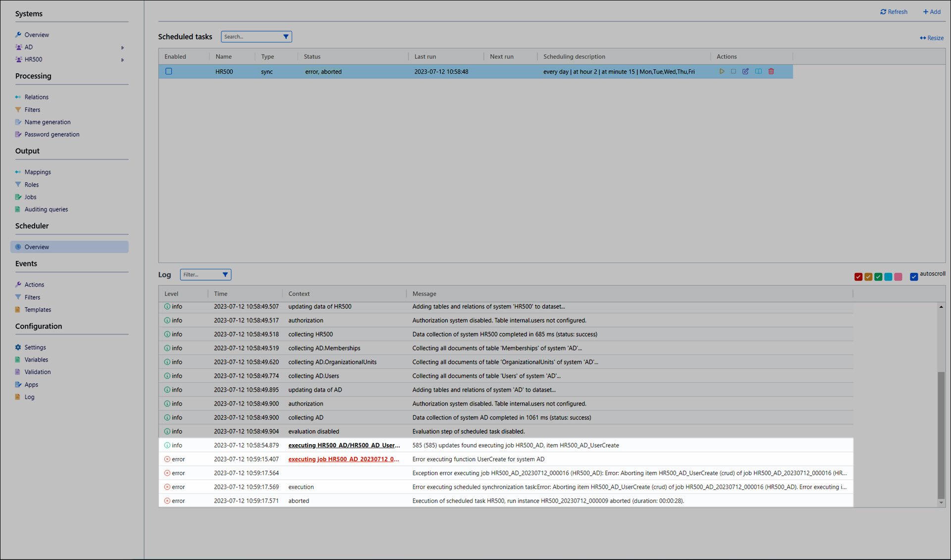The height and width of the screenshot is (560, 951).
Task: Open the underlined executing job HR500_AD error link
Action: coord(343,459)
